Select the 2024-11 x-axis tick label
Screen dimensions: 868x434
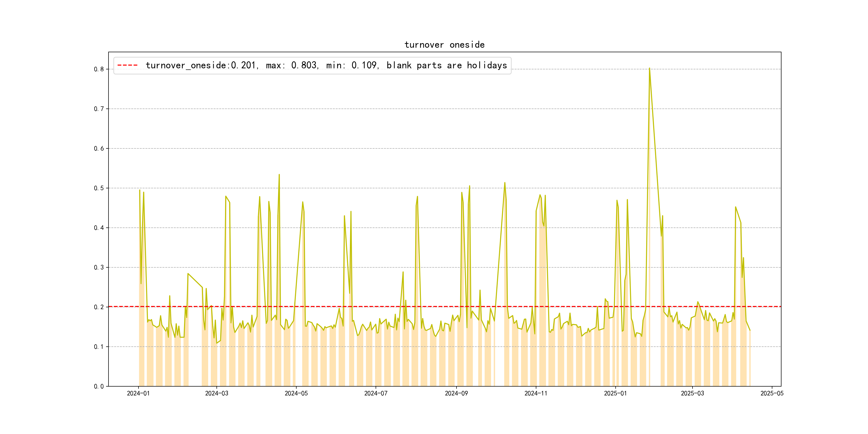(x=536, y=393)
